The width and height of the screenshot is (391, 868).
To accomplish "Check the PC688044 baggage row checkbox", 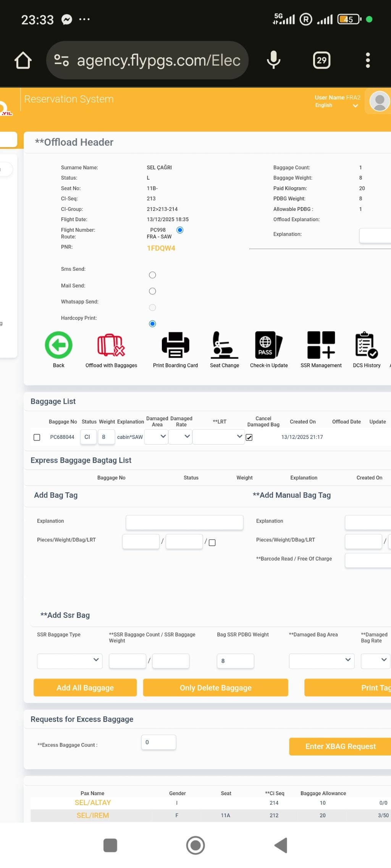I will (37, 437).
